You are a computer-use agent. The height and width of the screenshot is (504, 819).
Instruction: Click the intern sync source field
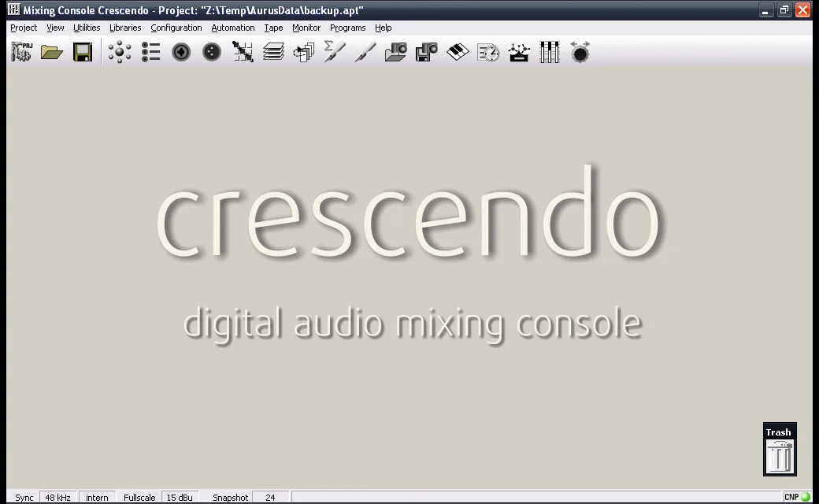97,498
